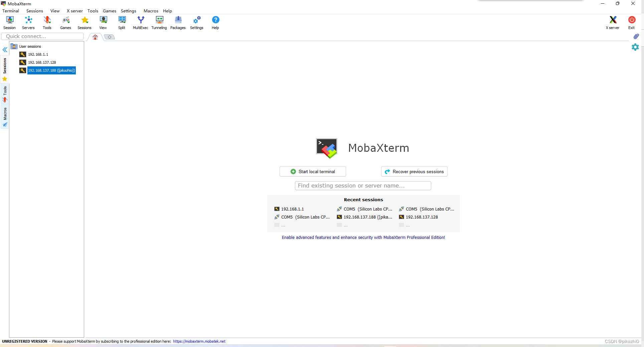Open the Games menu

coord(110,11)
